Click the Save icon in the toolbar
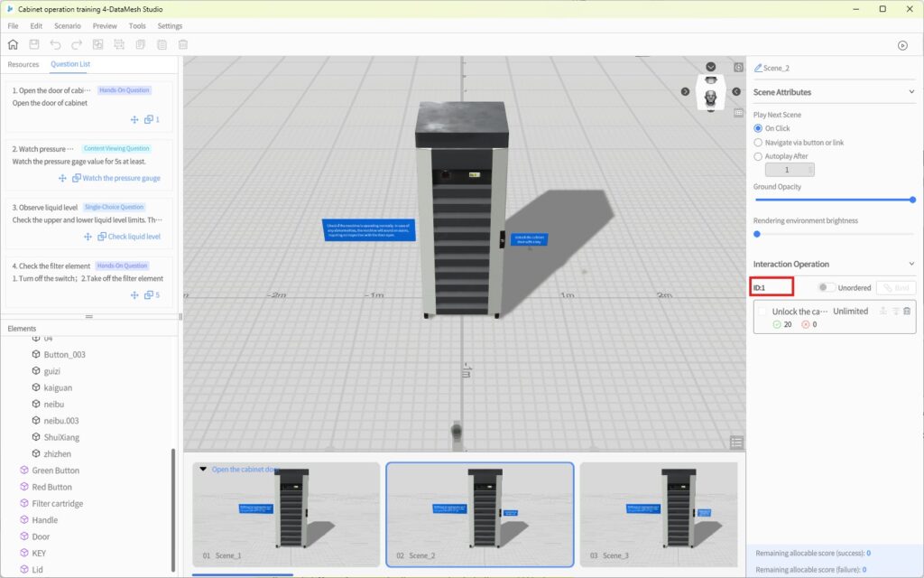Image resolution: width=924 pixels, height=578 pixels. click(34, 44)
